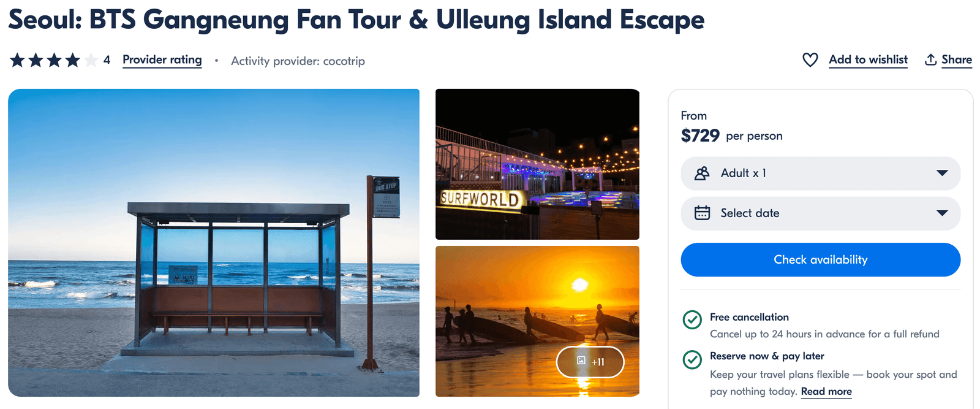The height and width of the screenshot is (409, 980).
Task: Click the people icon beside Adult x 1
Action: click(702, 174)
